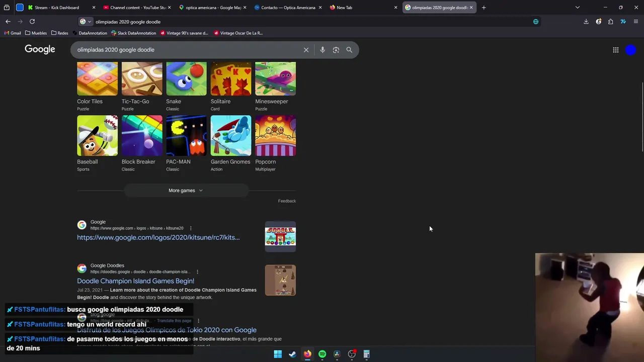The width and height of the screenshot is (644, 362).
Task: Focus the Google search input field
Action: pyautogui.click(x=187, y=50)
